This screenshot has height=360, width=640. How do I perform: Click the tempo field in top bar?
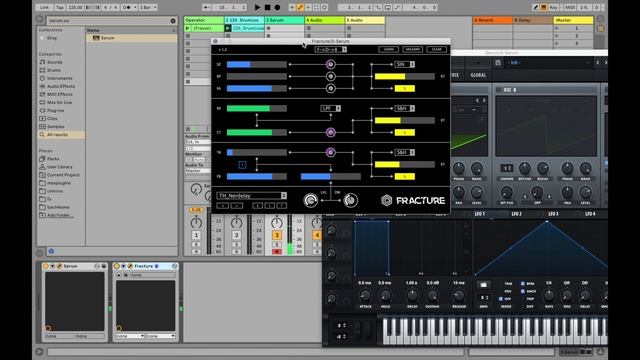point(74,7)
